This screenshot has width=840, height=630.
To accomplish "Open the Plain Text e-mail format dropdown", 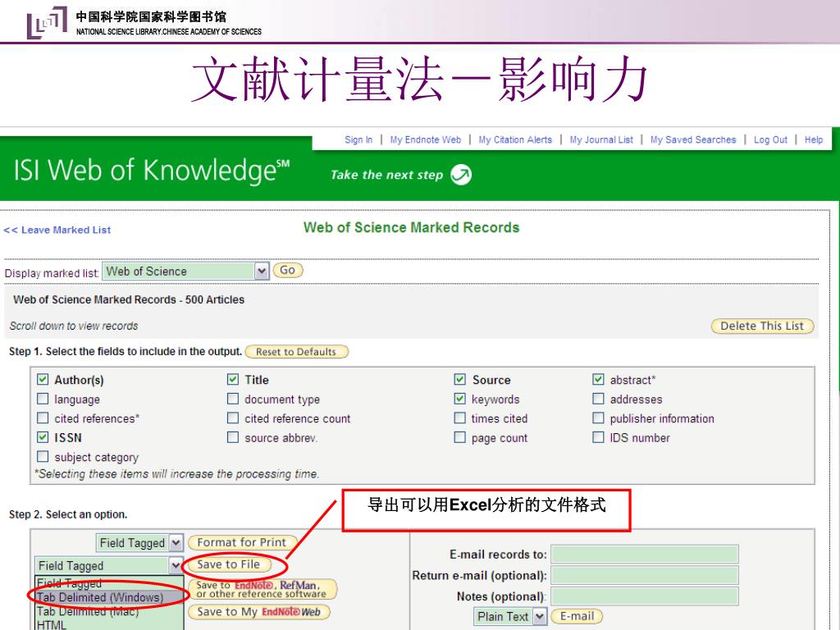I will [x=510, y=617].
